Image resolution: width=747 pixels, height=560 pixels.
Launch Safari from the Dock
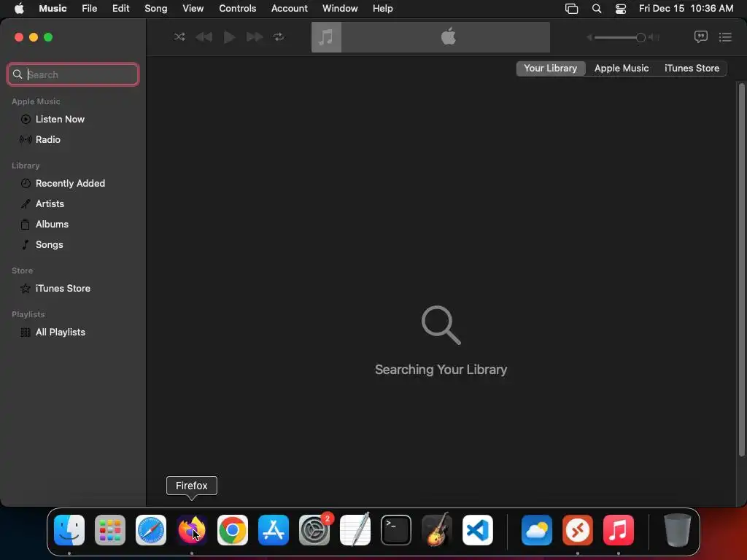point(151,530)
